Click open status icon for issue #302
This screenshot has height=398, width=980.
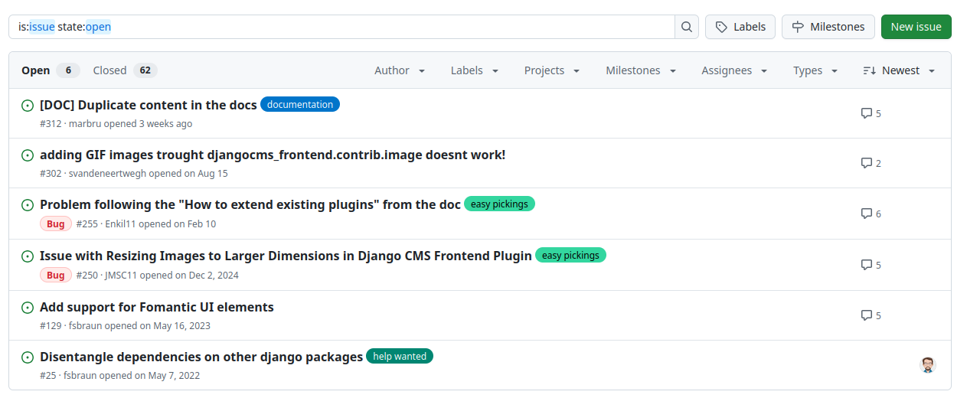28,155
